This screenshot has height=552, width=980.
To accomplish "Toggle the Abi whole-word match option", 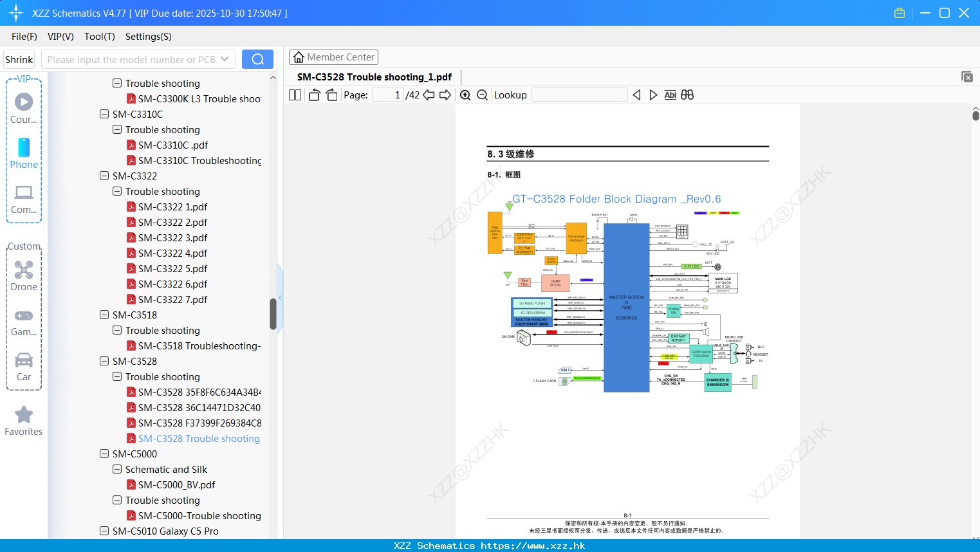I will pyautogui.click(x=670, y=95).
